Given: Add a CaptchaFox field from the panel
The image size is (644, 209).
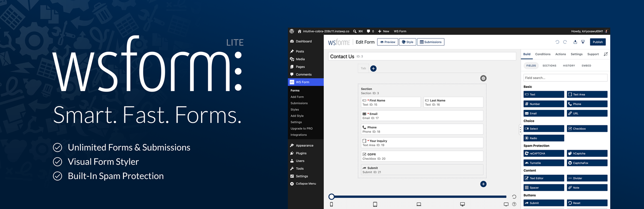Looking at the screenshot, I should (587, 163).
